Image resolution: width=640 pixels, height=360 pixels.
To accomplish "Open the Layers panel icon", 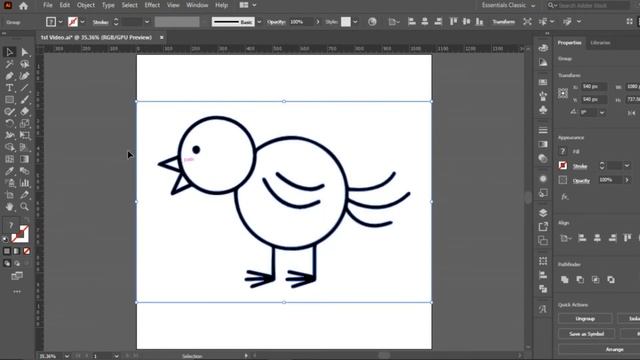I will (x=543, y=213).
